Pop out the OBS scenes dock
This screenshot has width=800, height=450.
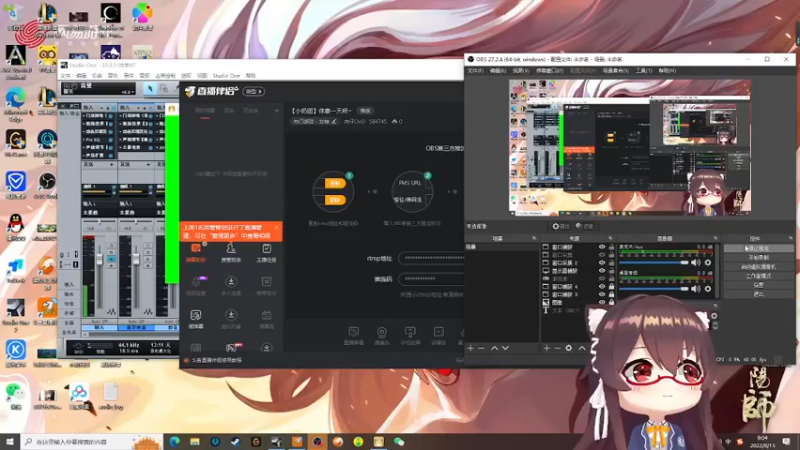[x=534, y=238]
